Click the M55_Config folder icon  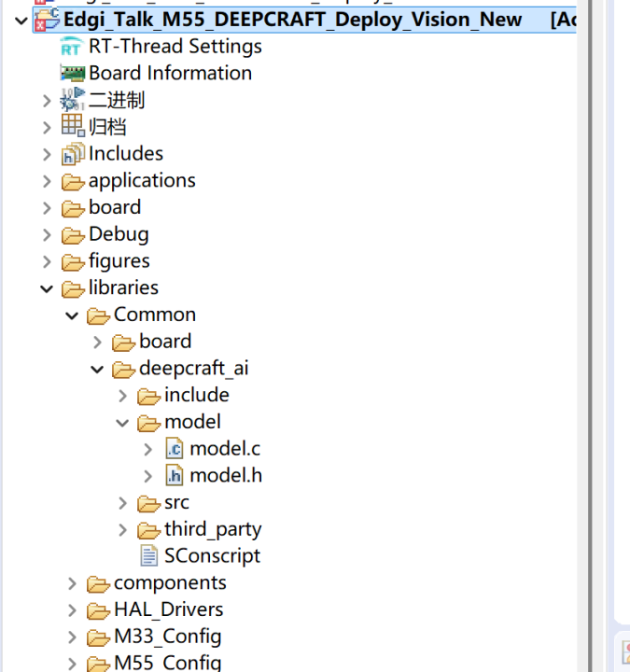pos(98,664)
